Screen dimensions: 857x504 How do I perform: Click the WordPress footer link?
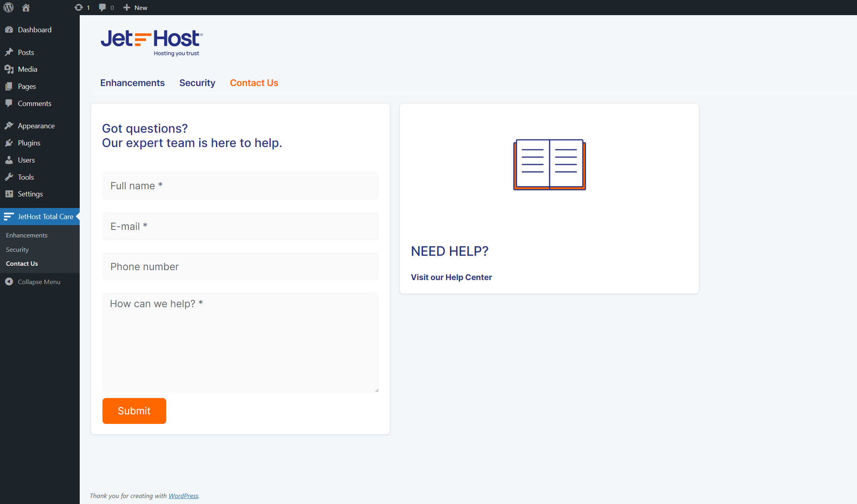click(183, 496)
